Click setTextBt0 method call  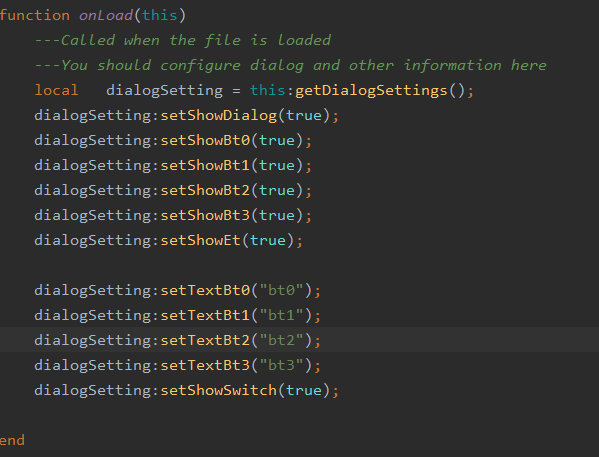(x=205, y=290)
